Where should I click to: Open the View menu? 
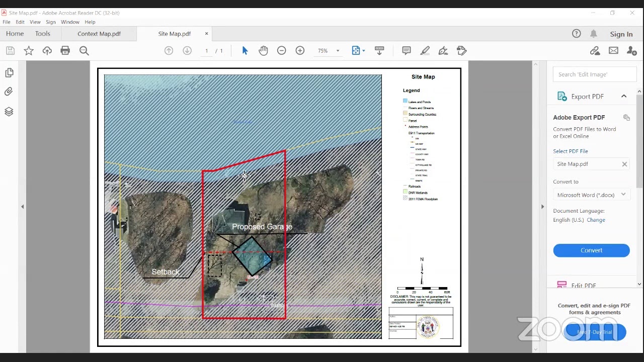[35, 22]
